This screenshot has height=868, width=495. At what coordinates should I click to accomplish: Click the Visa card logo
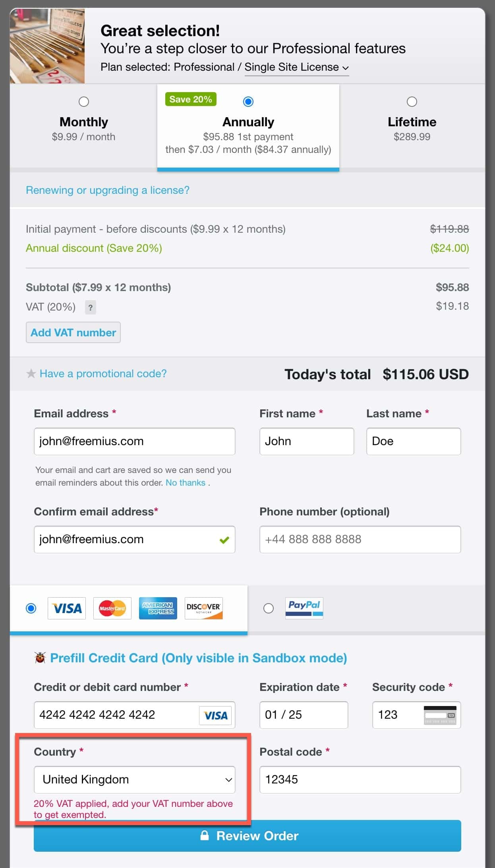pyautogui.click(x=67, y=608)
